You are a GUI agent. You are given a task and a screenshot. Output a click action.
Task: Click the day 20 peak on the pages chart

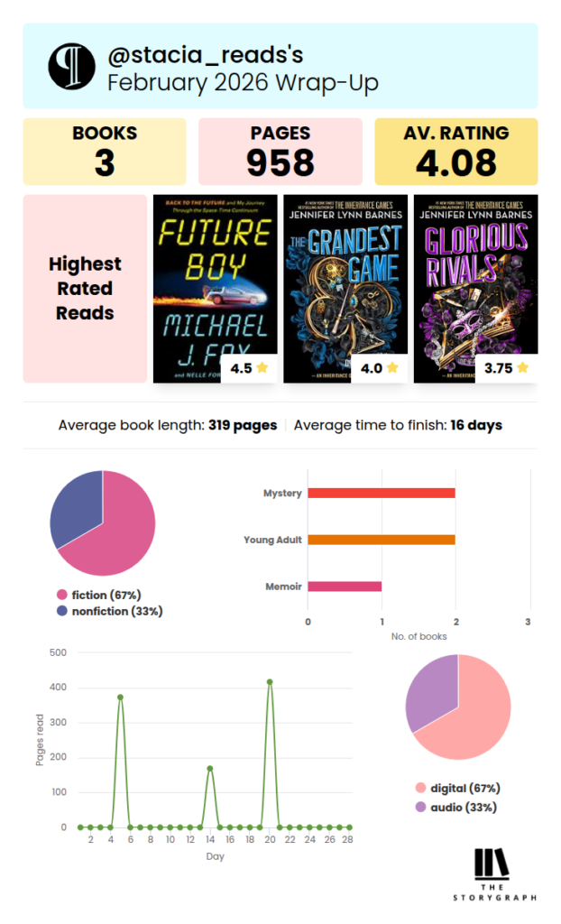tap(270, 682)
